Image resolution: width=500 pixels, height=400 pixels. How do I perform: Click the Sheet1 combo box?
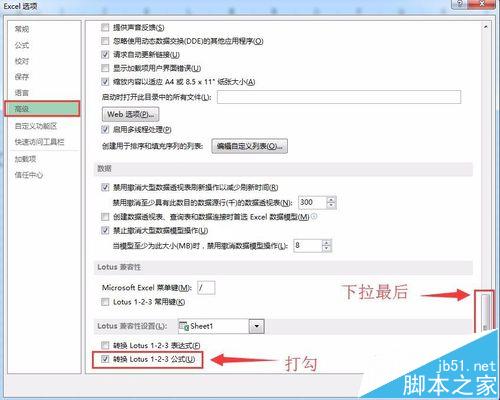click(221, 326)
